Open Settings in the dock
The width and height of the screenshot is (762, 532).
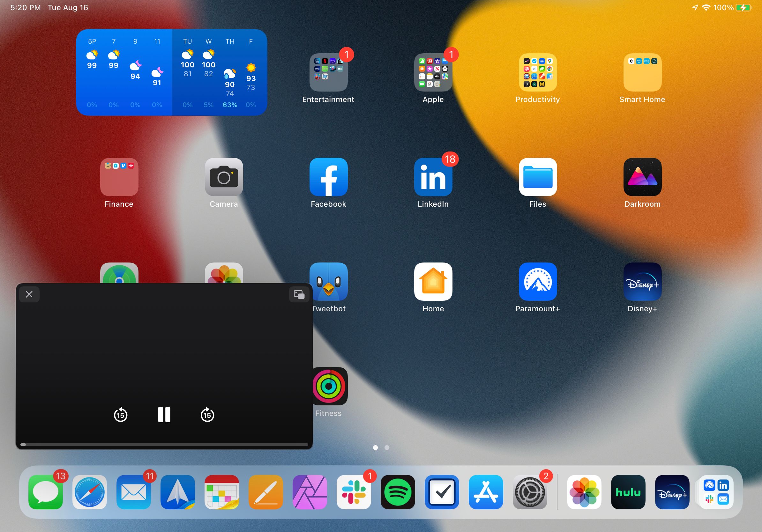[530, 492]
